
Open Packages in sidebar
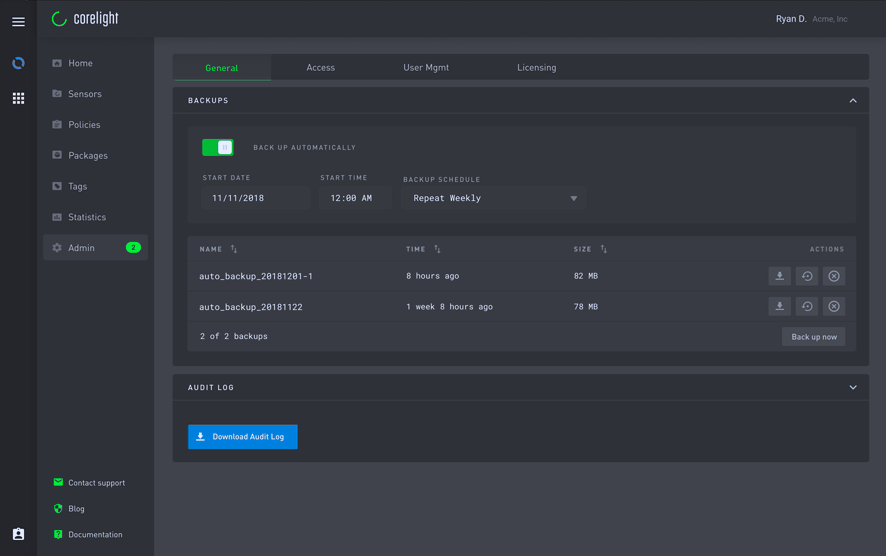88,155
